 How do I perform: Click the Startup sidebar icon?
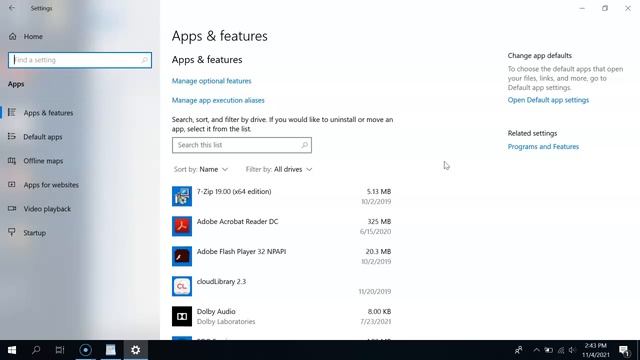coord(12,232)
